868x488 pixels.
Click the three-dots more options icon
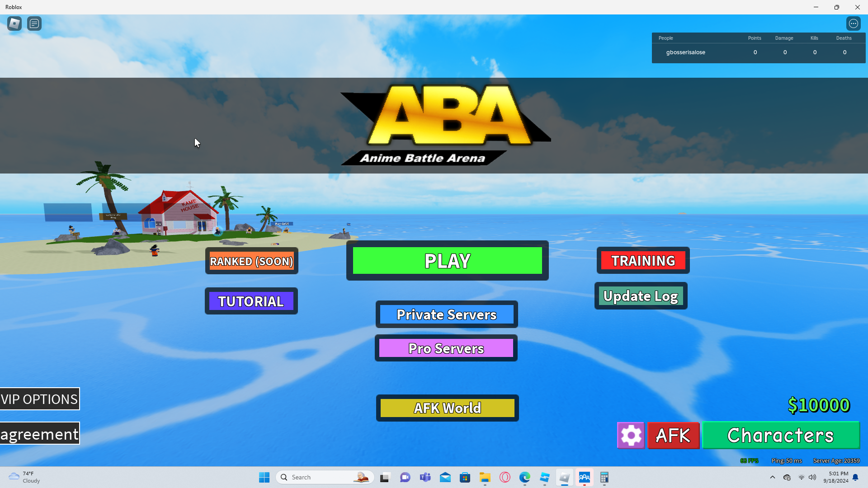853,23
